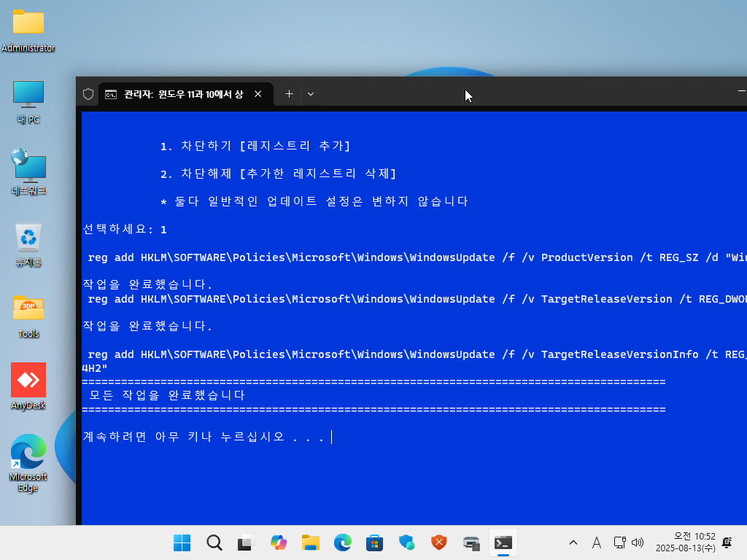Click the admin shield icon in Terminal
The width and height of the screenshot is (747, 560).
click(88, 94)
